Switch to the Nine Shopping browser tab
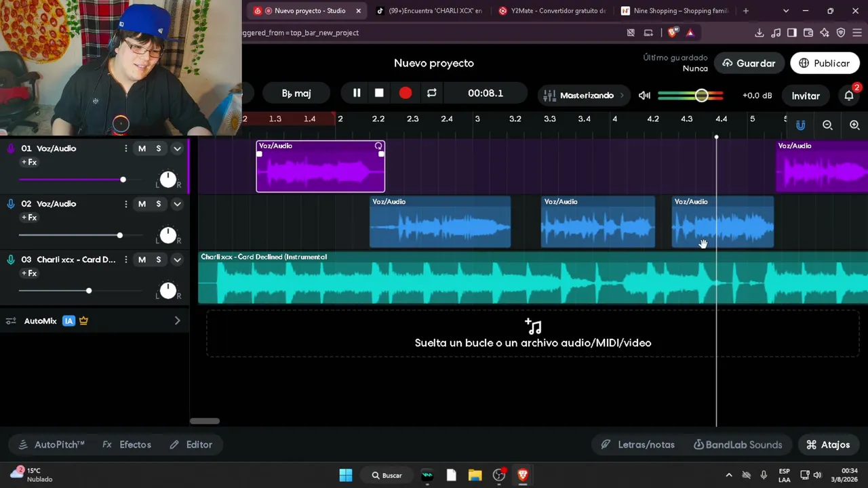Screen dimensions: 868x488 tap(674, 11)
